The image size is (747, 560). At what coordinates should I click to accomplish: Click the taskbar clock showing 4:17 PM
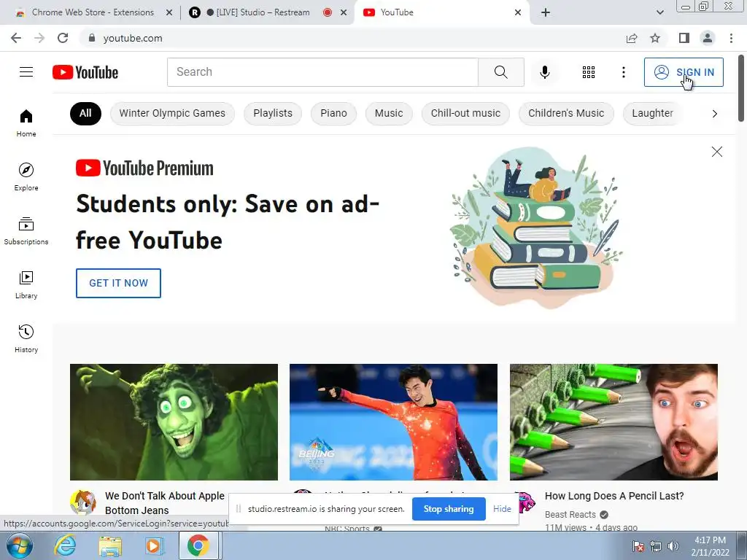[x=710, y=546]
